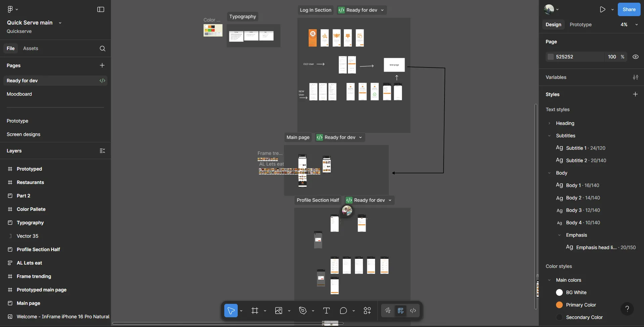Switch to the Assets tab
Image resolution: width=644 pixels, height=327 pixels.
click(31, 48)
